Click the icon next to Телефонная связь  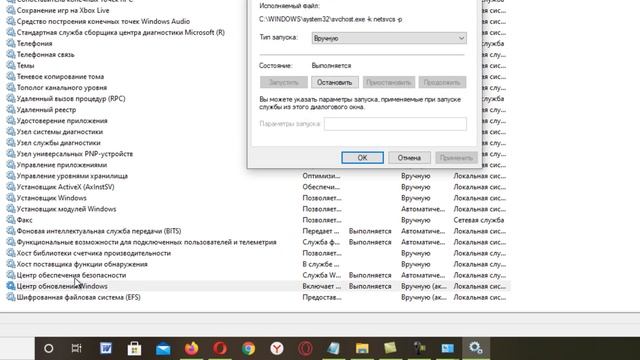[11, 54]
